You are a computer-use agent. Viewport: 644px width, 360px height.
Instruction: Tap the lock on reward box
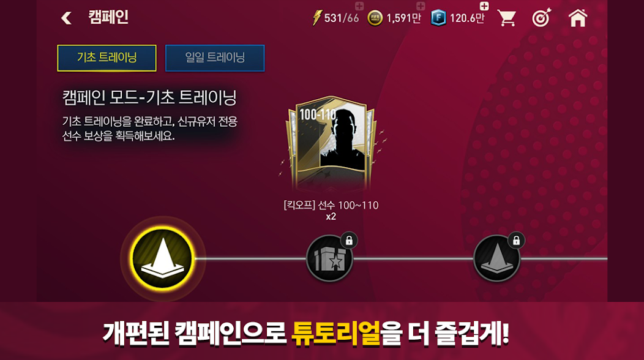(x=349, y=241)
